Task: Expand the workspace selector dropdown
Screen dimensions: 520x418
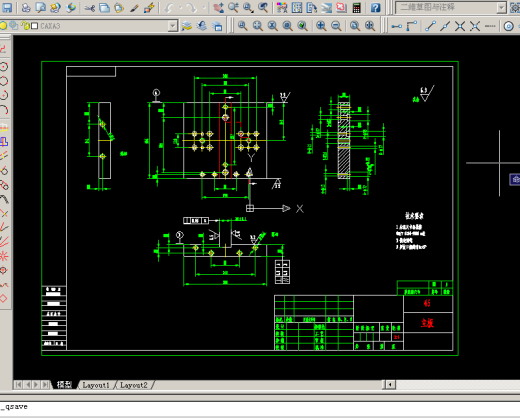Action: tap(501, 7)
